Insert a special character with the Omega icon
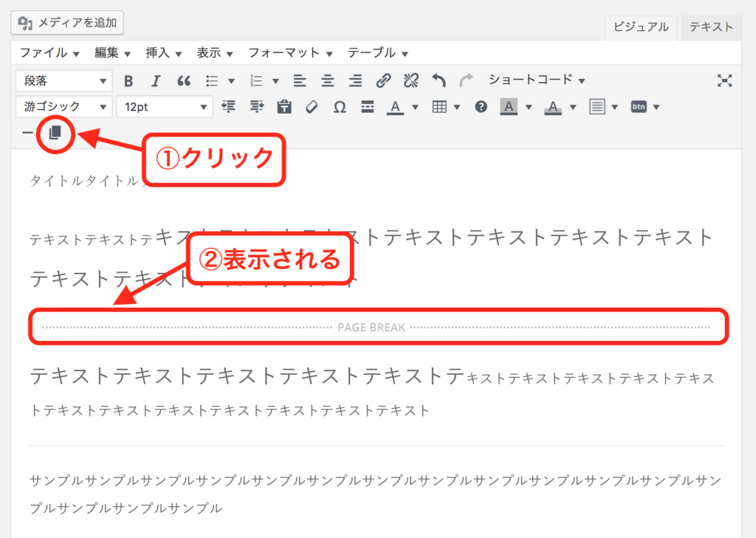Viewport: 756px width, 538px height. click(340, 107)
